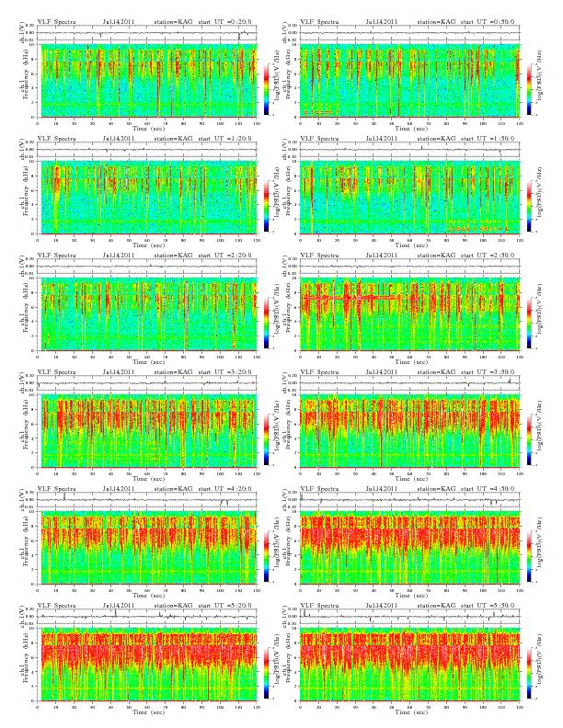Click the PSD color bar of the 0:50:0 panel
Screen dimensions: 563x728
(529, 89)
